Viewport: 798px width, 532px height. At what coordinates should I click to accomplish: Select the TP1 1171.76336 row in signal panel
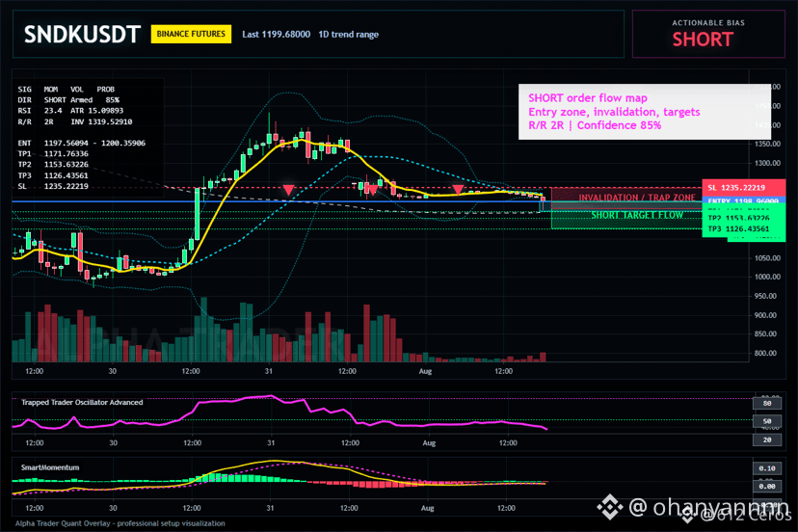53,154
